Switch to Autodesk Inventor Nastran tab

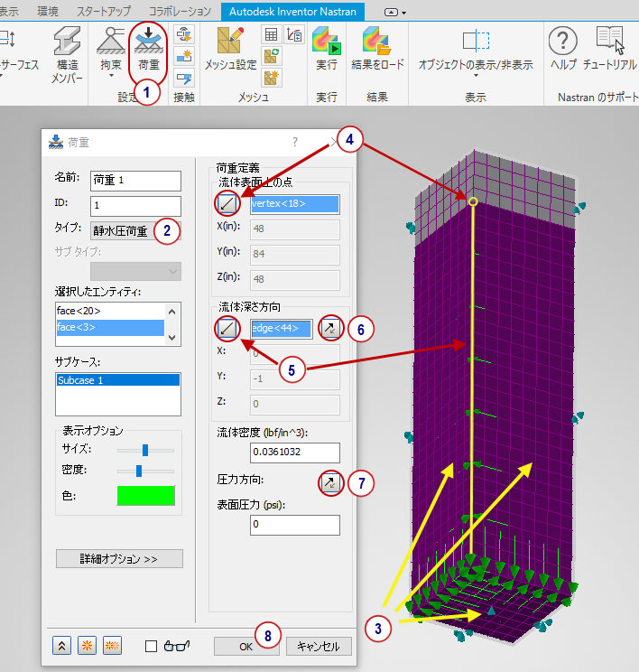click(292, 12)
